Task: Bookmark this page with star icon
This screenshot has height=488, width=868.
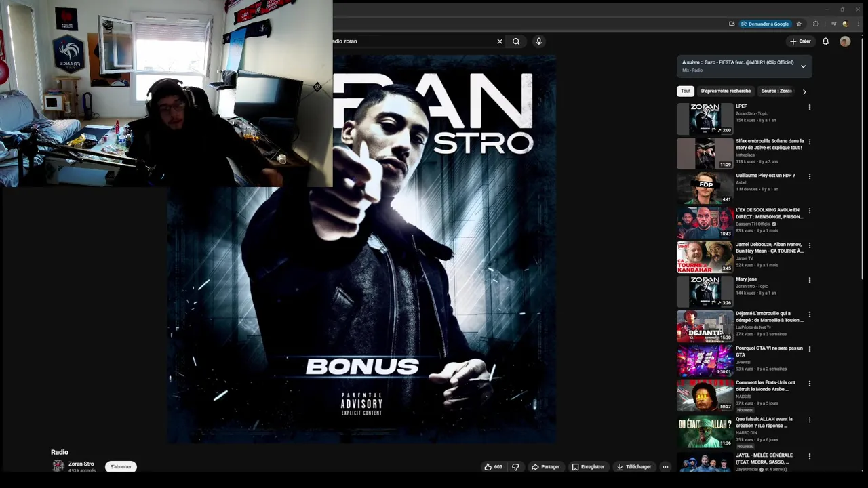Action: 799,24
